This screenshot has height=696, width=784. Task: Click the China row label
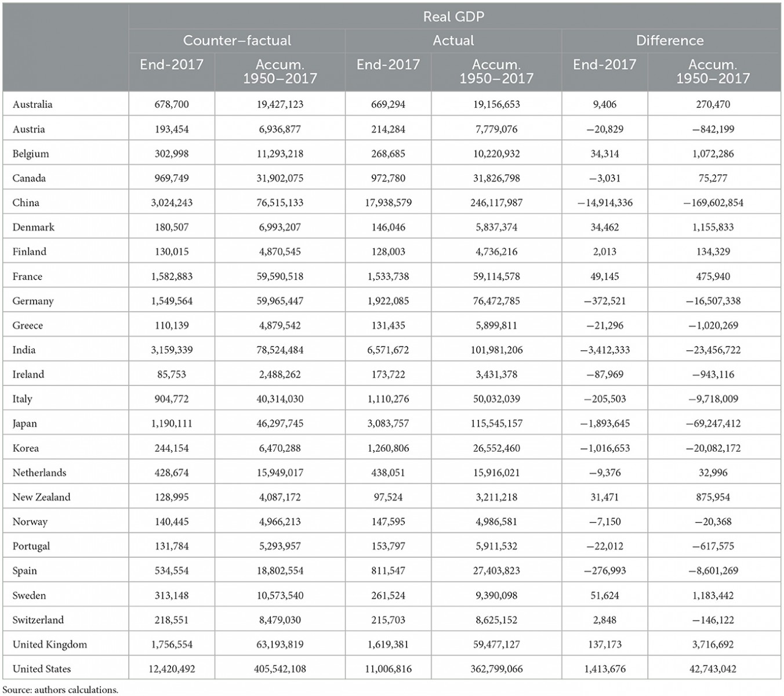(26, 202)
